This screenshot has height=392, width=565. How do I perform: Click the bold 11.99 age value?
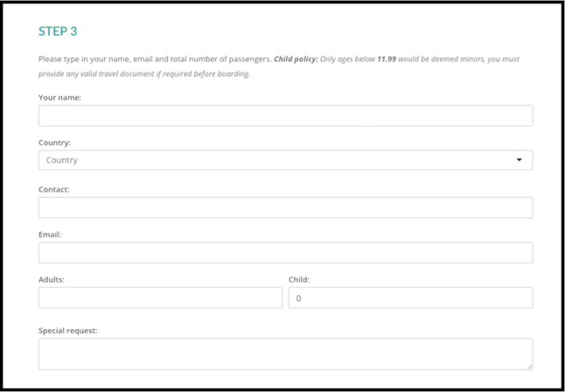387,59
